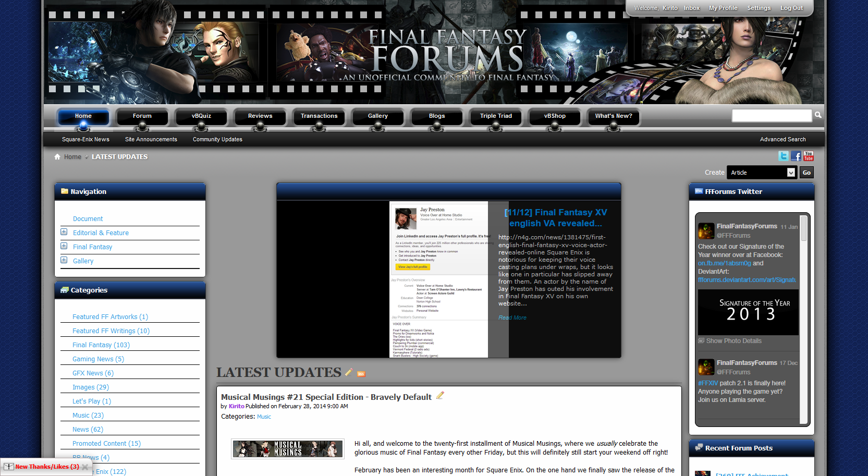Click Navigation panel folder icon
The image size is (868, 476).
[x=65, y=191]
